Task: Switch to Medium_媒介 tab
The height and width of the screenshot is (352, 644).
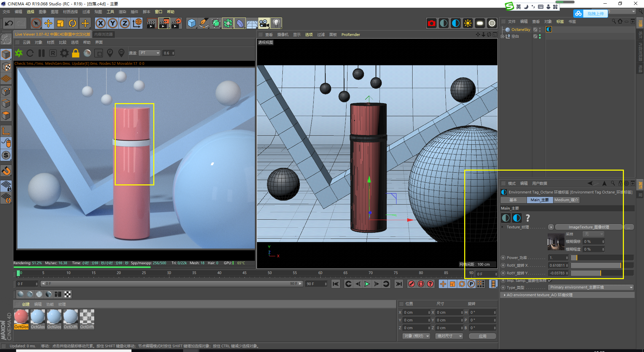Action: pyautogui.click(x=566, y=200)
